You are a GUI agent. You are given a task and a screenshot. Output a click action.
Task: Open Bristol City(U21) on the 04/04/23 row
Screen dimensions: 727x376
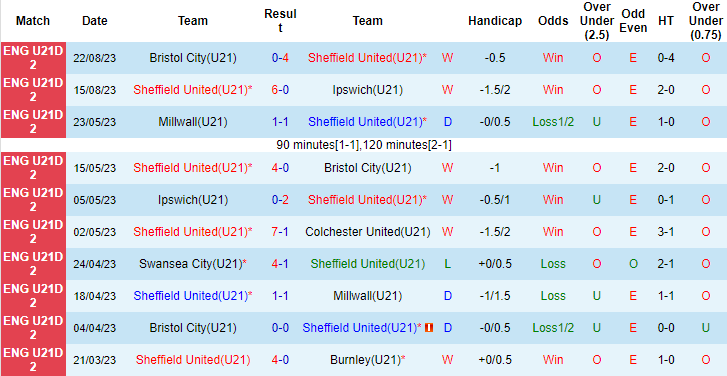point(193,328)
